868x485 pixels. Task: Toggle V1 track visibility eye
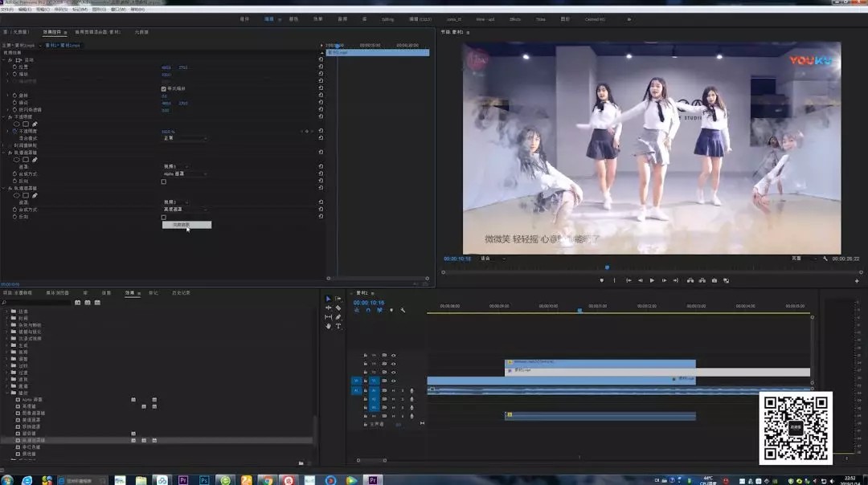(394, 381)
